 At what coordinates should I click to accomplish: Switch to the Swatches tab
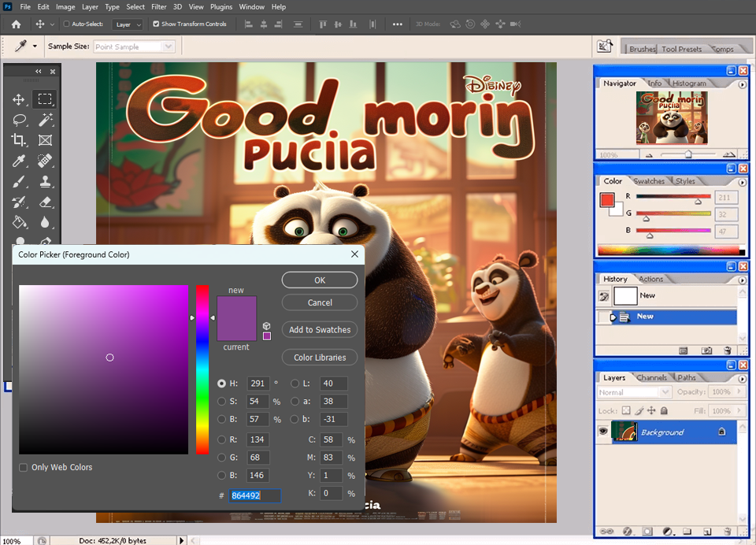point(649,181)
